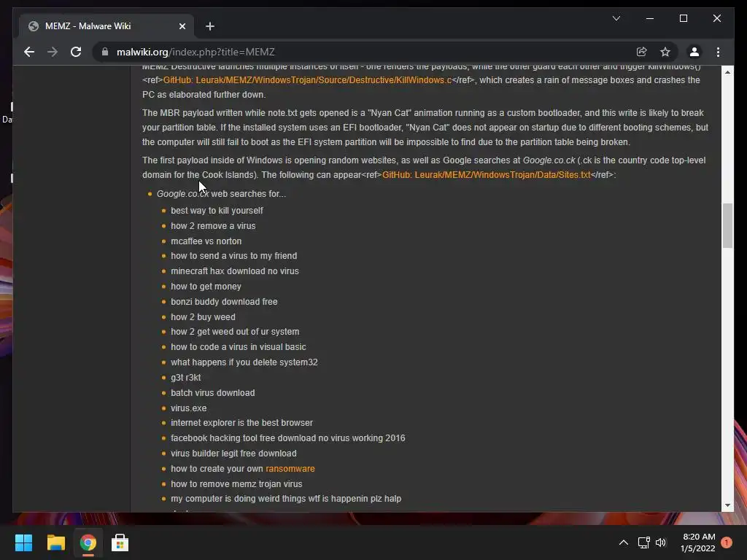
Task: Close the MEMZ - Malware Wiki tab
Action: click(182, 26)
